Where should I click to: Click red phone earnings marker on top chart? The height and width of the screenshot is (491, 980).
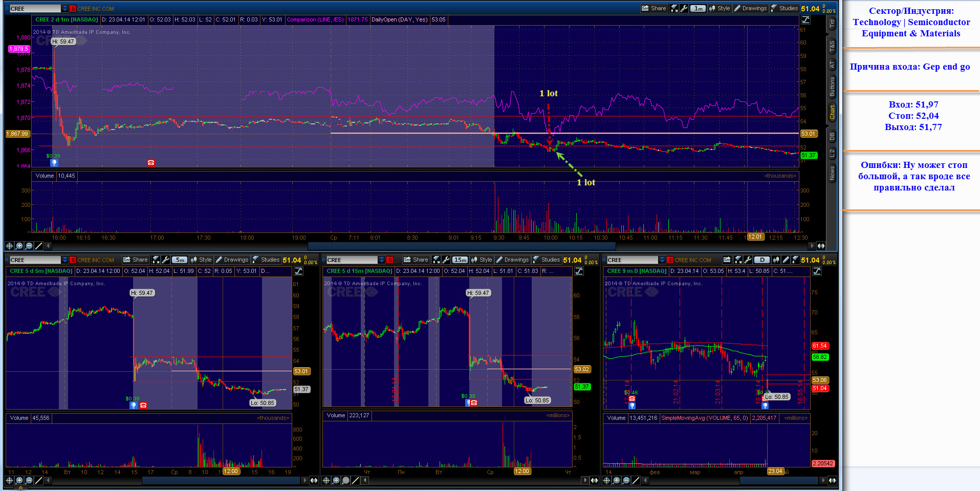pos(151,162)
